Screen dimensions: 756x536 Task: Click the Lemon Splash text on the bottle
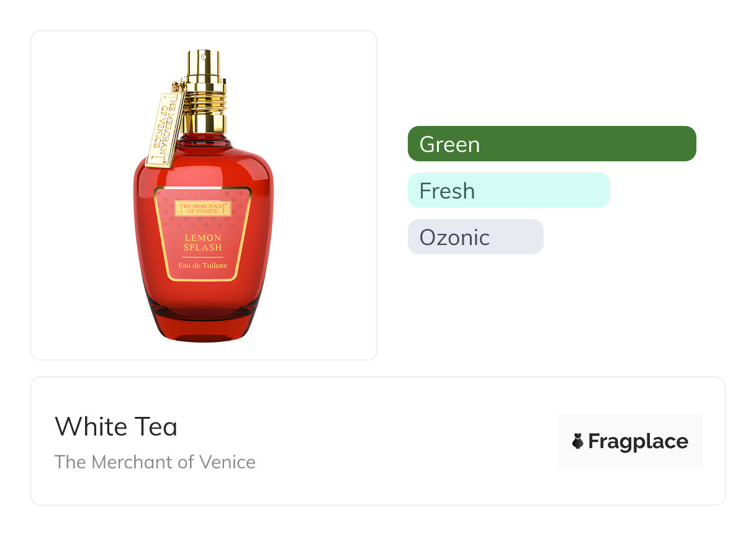coord(203,243)
